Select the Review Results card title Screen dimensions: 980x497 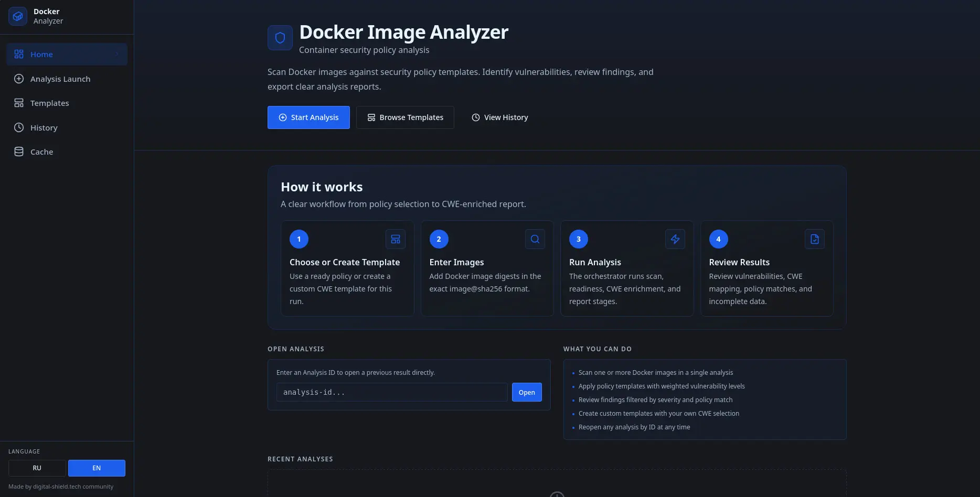tap(739, 262)
